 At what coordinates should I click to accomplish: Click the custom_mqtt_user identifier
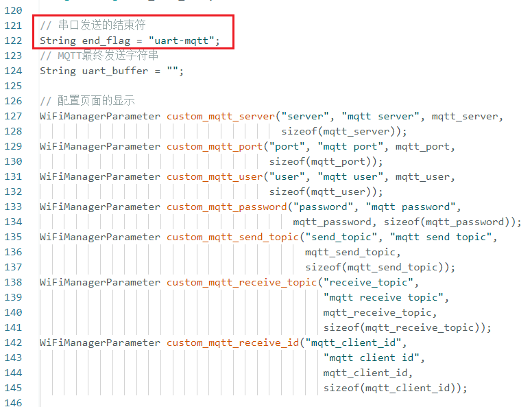click(x=214, y=176)
